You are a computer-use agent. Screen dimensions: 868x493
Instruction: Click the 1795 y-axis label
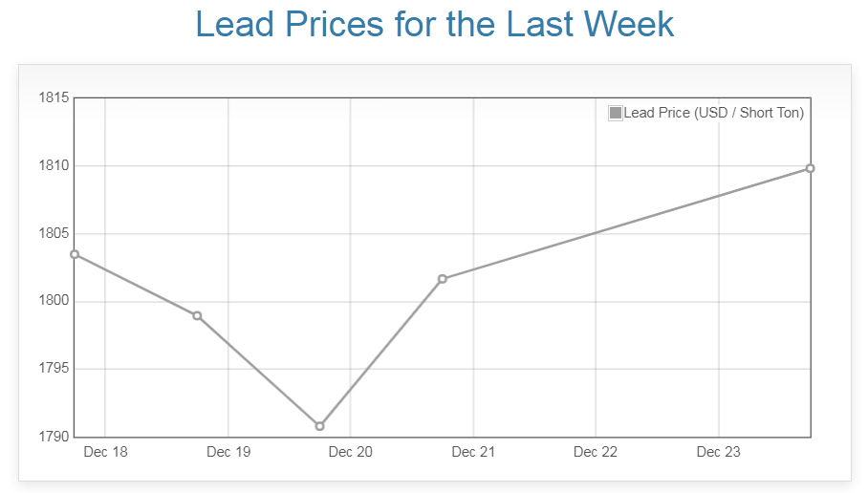53,369
